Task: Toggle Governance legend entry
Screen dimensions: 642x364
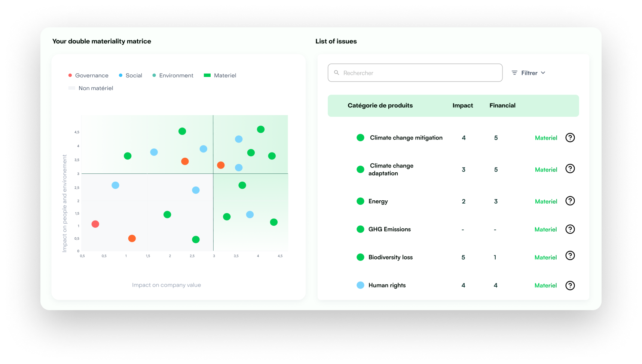Action: tap(88, 75)
